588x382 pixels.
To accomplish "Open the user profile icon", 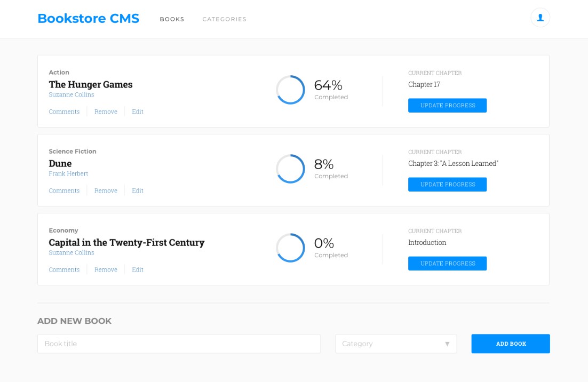I will (x=540, y=18).
